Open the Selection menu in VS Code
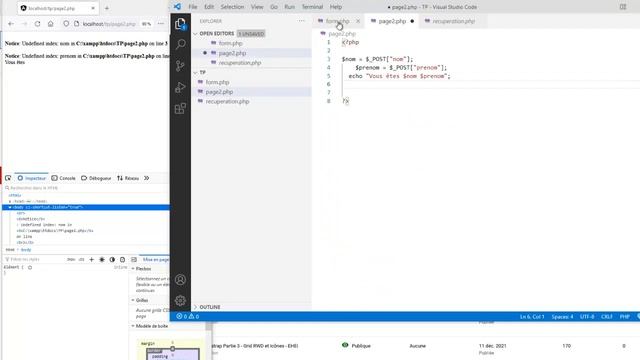The width and height of the screenshot is (640, 360). click(x=232, y=7)
